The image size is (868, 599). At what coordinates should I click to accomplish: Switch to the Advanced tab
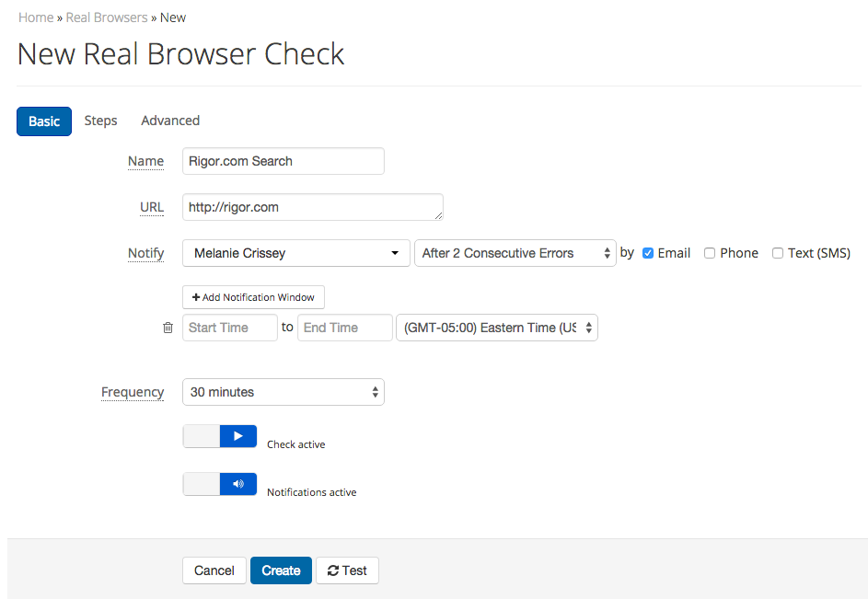pyautogui.click(x=170, y=121)
